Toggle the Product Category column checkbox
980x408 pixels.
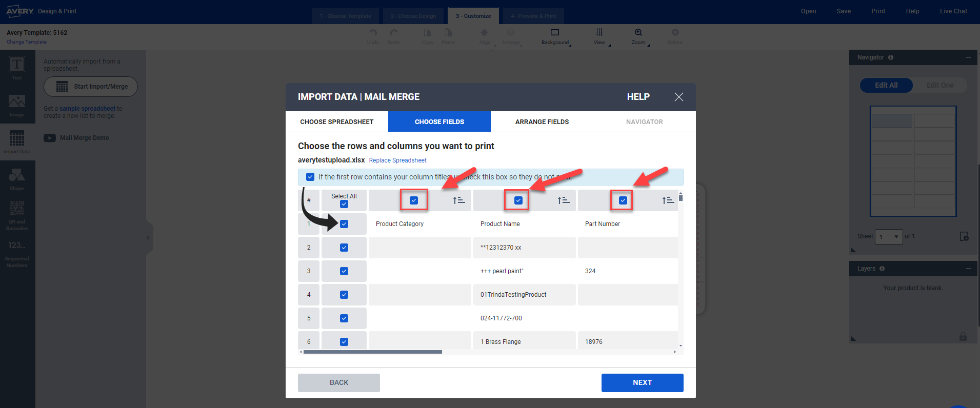(414, 200)
